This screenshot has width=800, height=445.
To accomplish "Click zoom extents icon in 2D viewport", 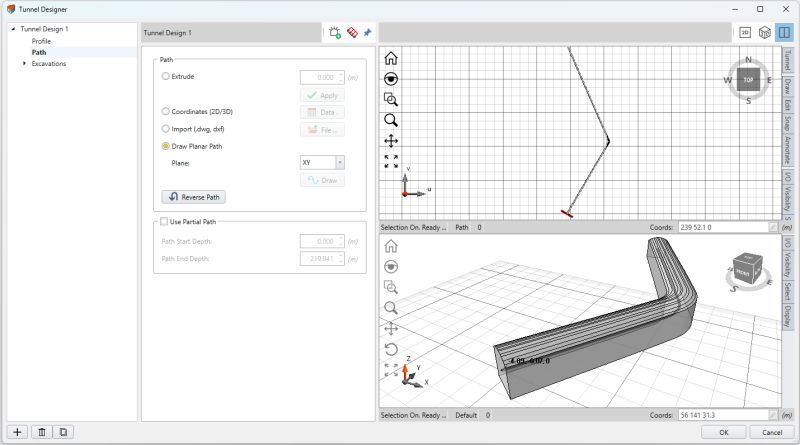I will (391, 162).
